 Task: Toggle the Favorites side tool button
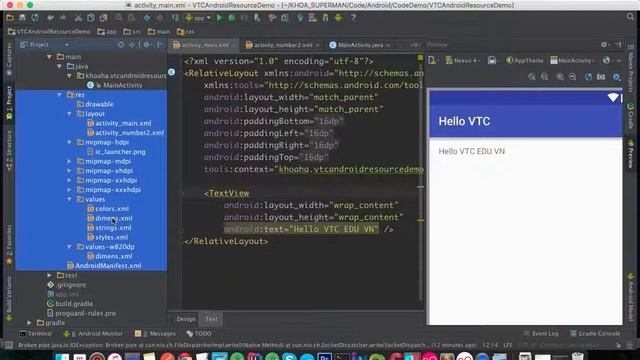[9, 245]
